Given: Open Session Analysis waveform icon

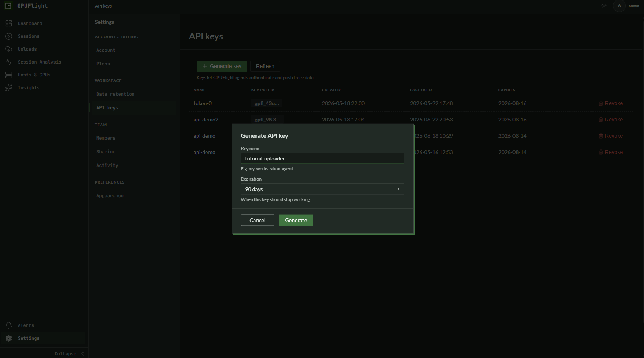Looking at the screenshot, I should tap(9, 62).
